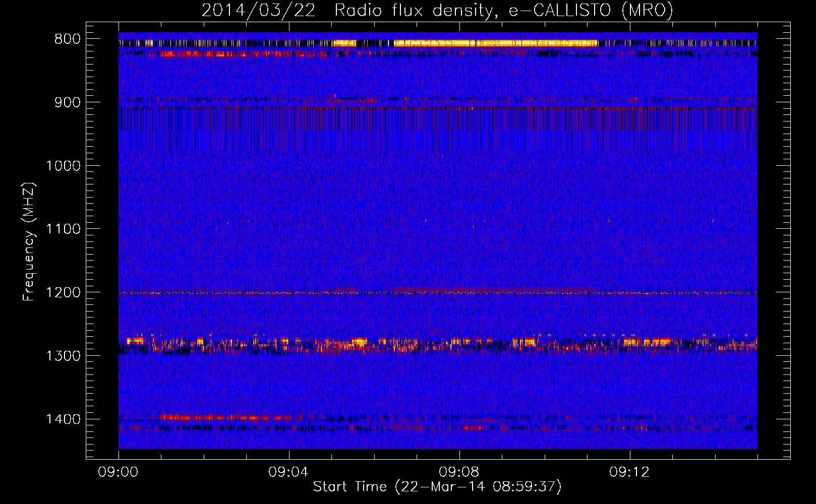Click the '09:00' time axis label
The height and width of the screenshot is (504, 816).
click(119, 472)
